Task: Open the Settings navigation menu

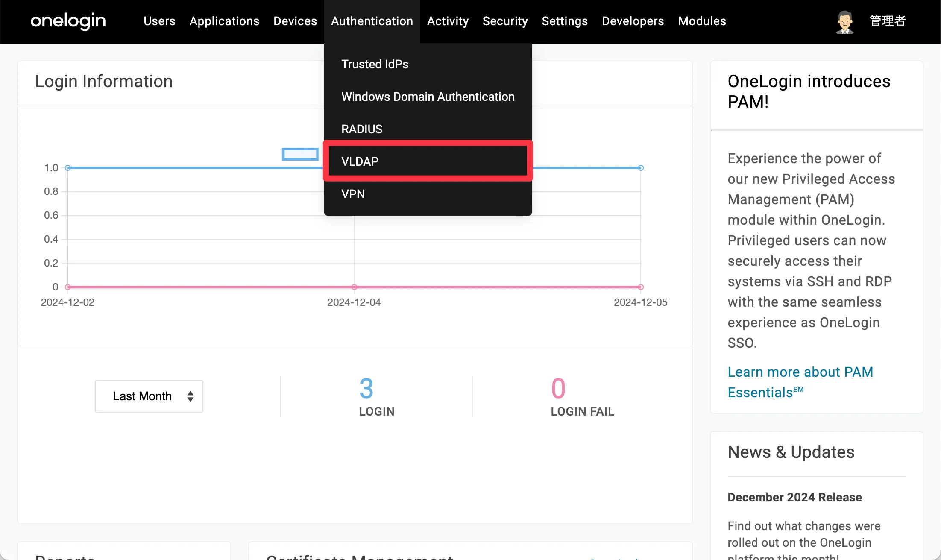Action: pos(565,21)
